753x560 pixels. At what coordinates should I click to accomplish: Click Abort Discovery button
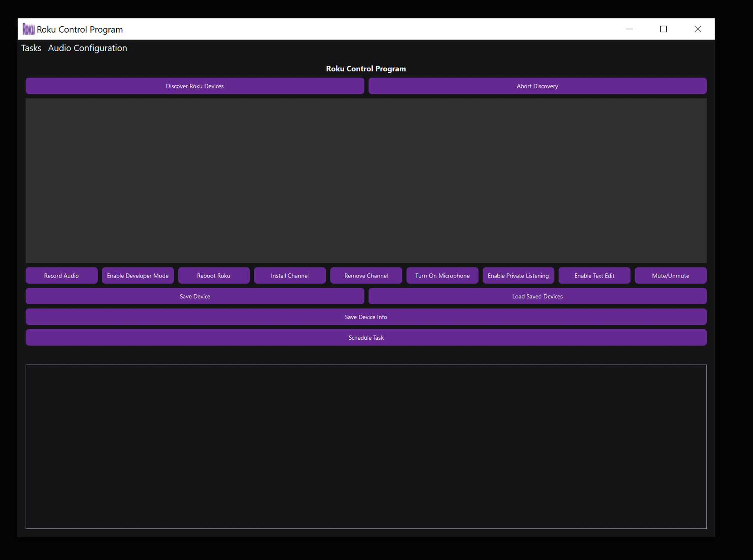tap(537, 86)
